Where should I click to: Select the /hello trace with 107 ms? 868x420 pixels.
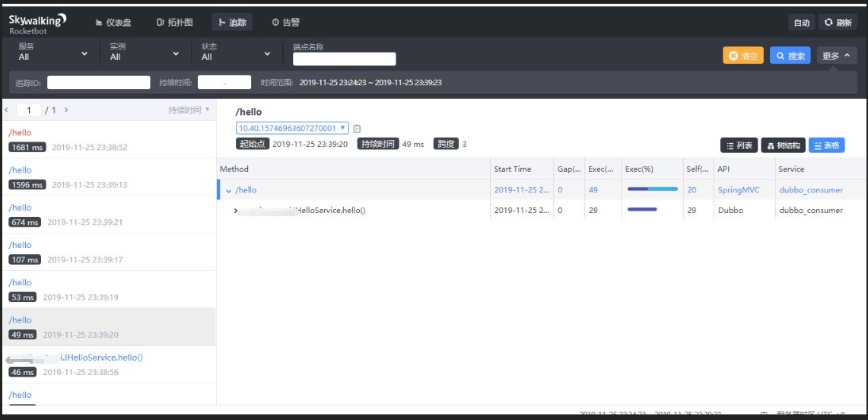coord(109,252)
